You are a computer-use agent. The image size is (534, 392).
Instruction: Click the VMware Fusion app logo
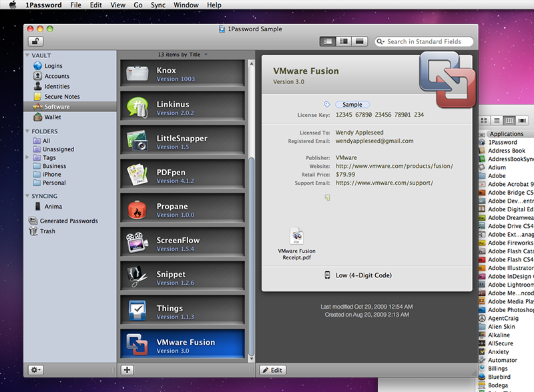coord(447,79)
